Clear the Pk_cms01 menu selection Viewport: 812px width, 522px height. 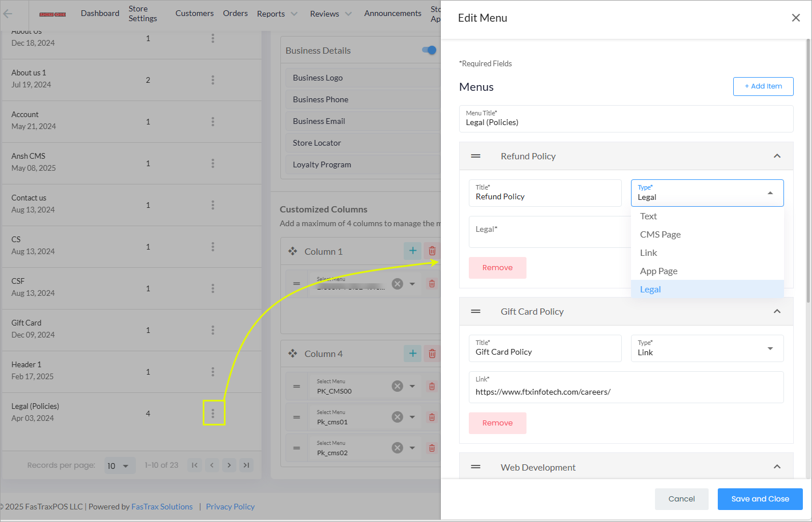[397, 417]
